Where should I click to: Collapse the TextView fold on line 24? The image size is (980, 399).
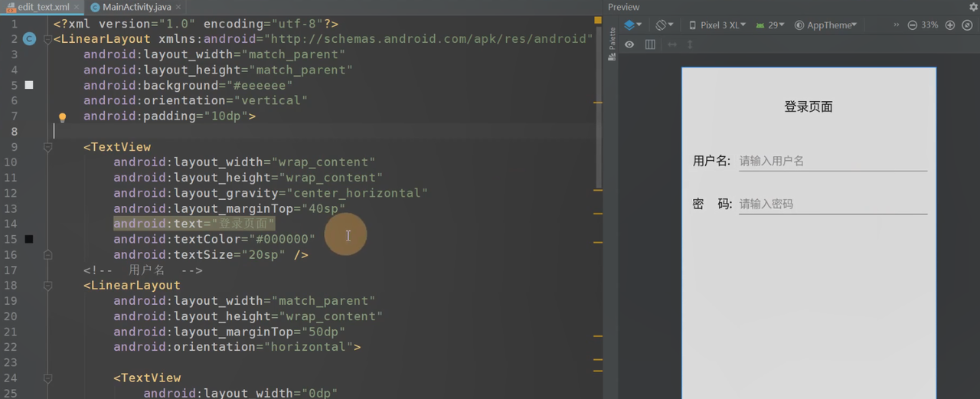pos(47,378)
